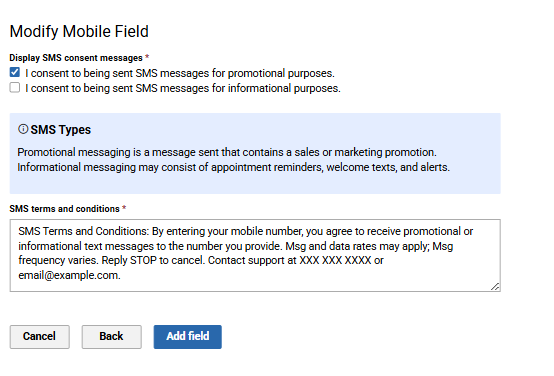The width and height of the screenshot is (554, 376).
Task: Check the informational purposes consent checkbox
Action: tap(15, 87)
